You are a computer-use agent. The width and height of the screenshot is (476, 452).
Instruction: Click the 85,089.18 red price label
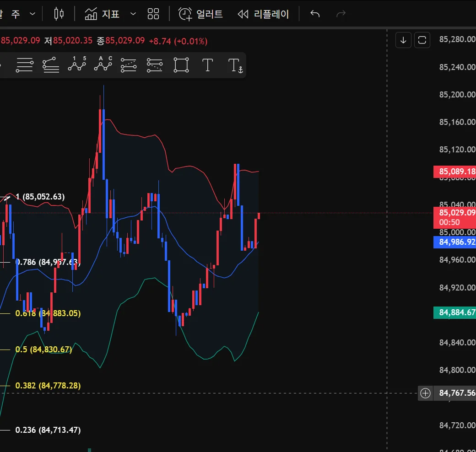[455, 172]
